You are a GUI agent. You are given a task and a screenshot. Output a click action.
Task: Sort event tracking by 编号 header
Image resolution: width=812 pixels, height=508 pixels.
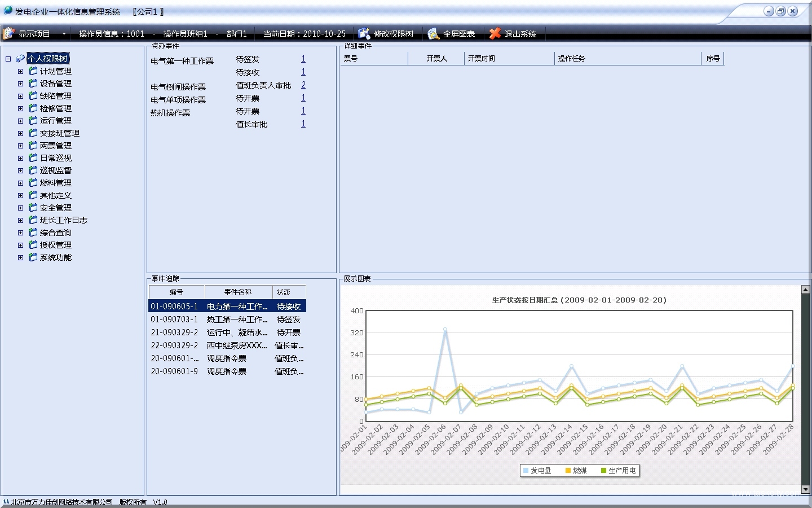tap(176, 292)
